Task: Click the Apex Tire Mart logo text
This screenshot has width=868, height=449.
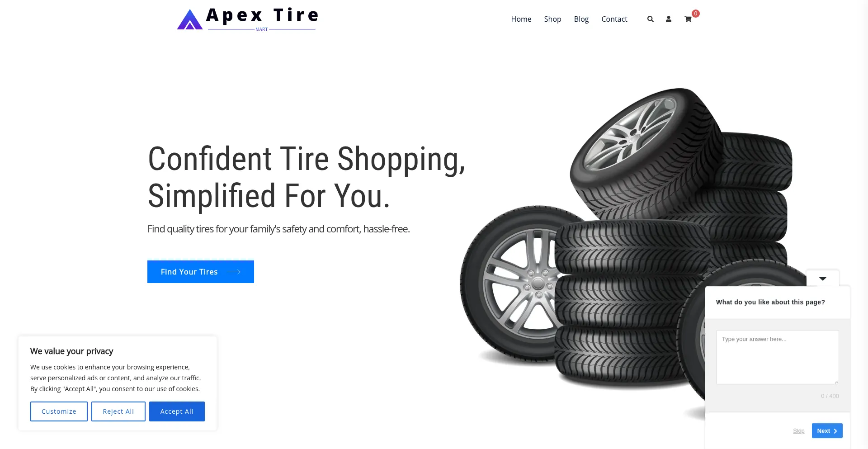Action: [x=262, y=19]
